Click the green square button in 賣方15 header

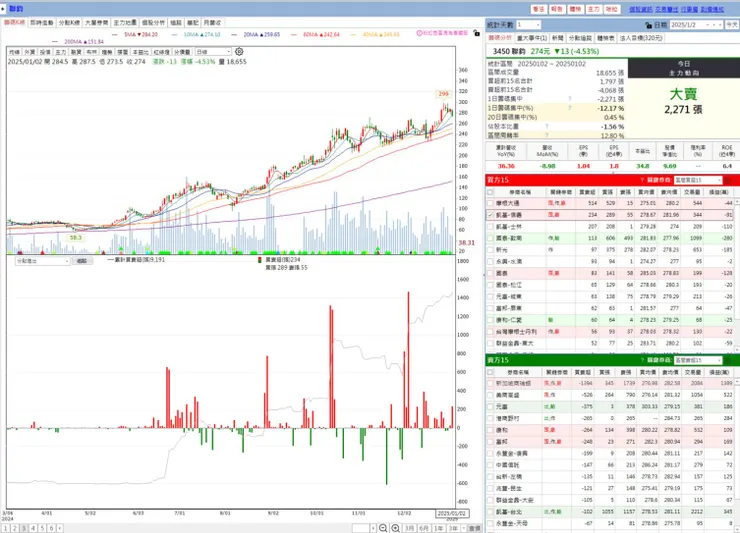coord(727,360)
